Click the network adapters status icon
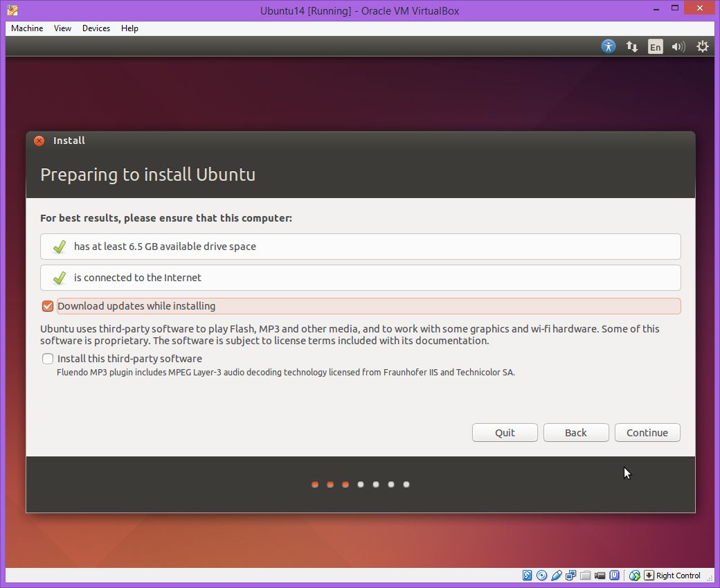Screen dimensions: 720x588 click(570, 575)
